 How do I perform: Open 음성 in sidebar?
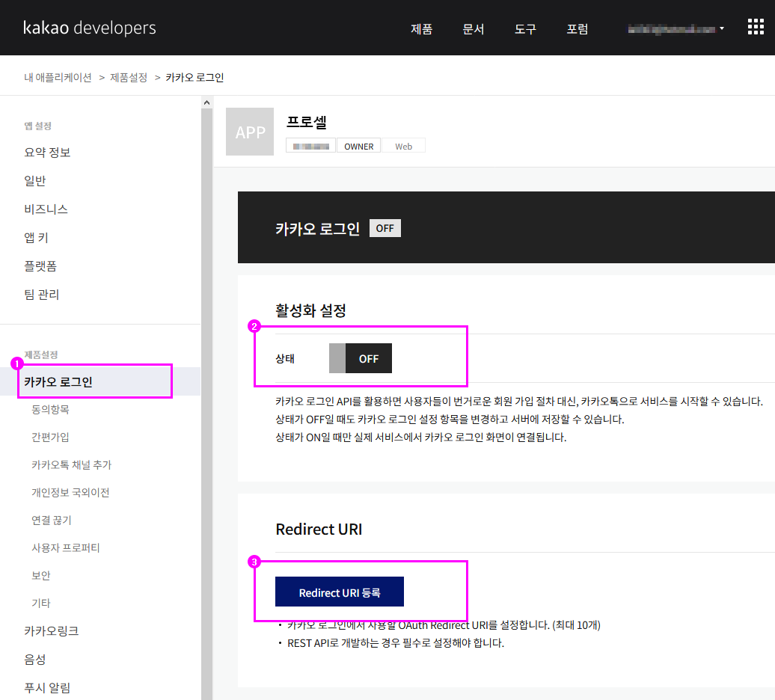[35, 660]
